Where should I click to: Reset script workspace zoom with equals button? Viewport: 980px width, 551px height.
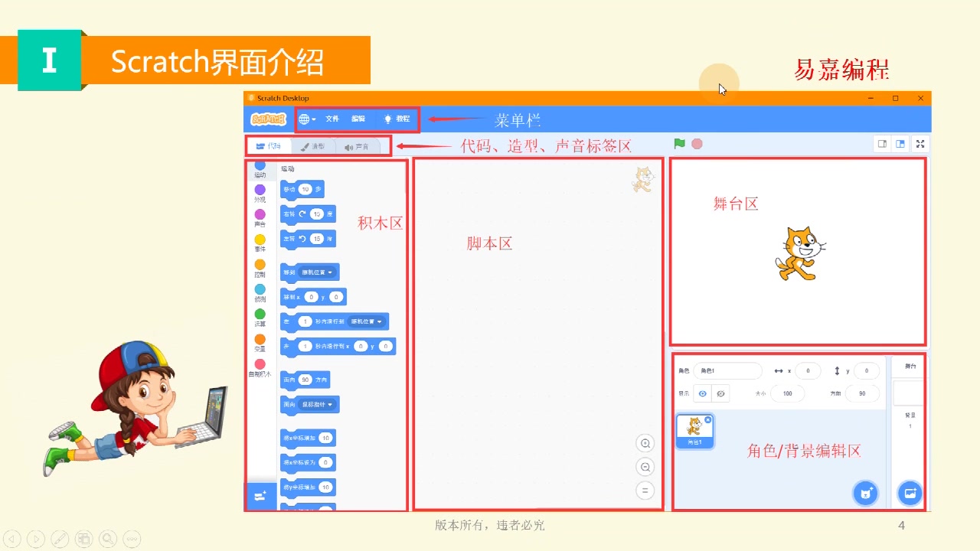point(645,491)
